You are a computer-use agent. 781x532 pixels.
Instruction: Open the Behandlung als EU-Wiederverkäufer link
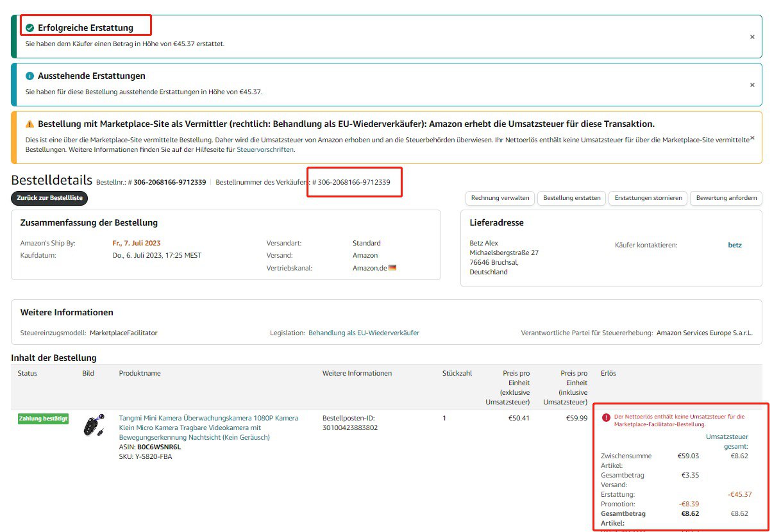(x=364, y=333)
